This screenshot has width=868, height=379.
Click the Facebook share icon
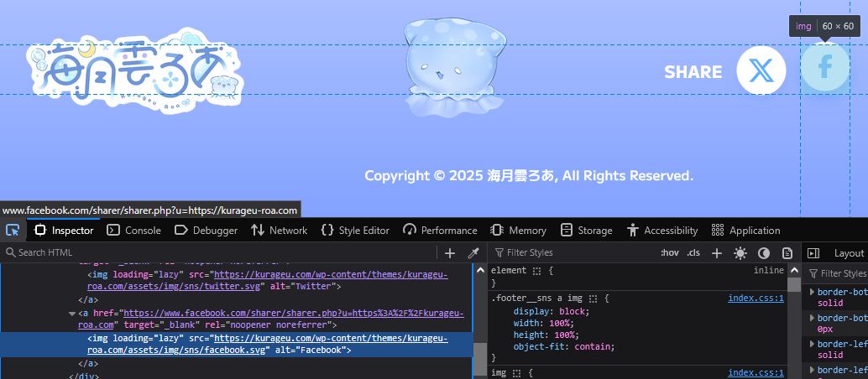tap(825, 67)
